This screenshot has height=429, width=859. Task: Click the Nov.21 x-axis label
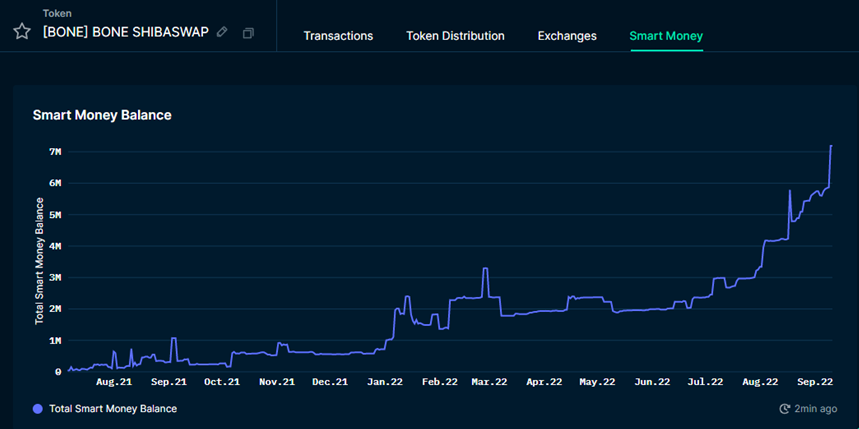click(x=276, y=381)
